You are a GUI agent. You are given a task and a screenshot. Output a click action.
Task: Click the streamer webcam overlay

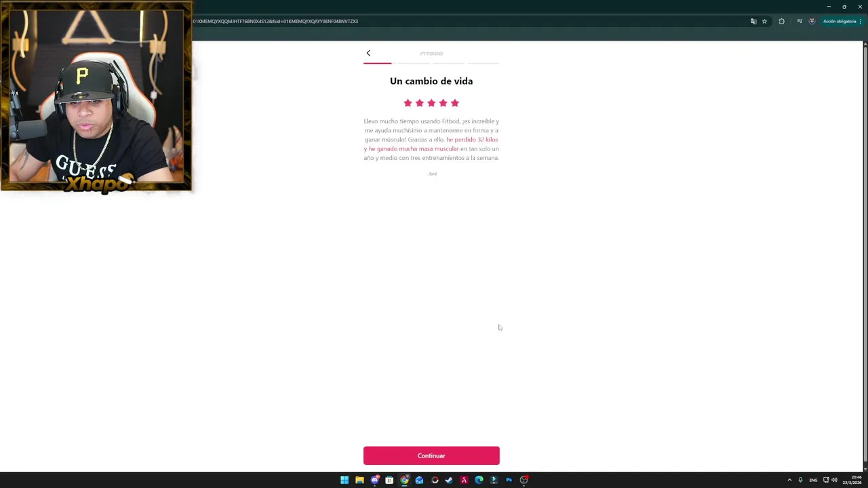[96, 96]
